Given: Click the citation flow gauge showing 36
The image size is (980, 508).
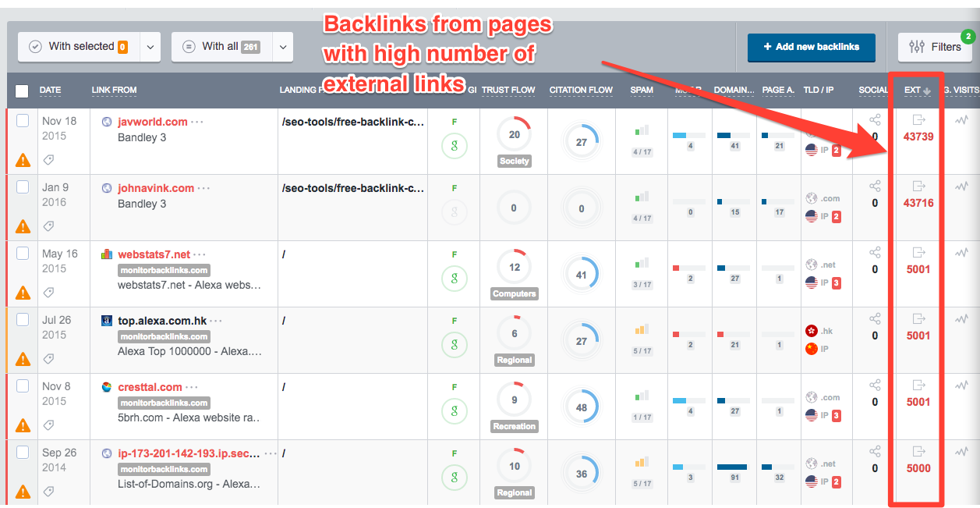Looking at the screenshot, I should pos(582,474).
